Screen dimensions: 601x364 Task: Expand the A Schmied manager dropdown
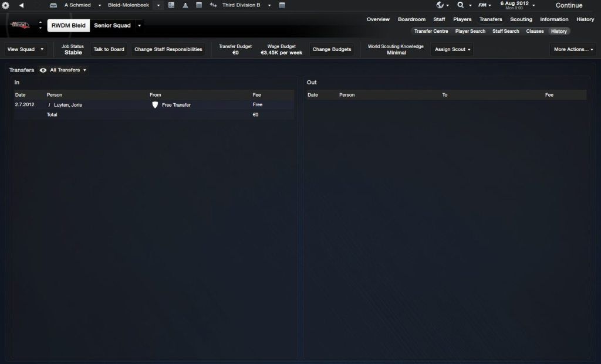(x=100, y=6)
